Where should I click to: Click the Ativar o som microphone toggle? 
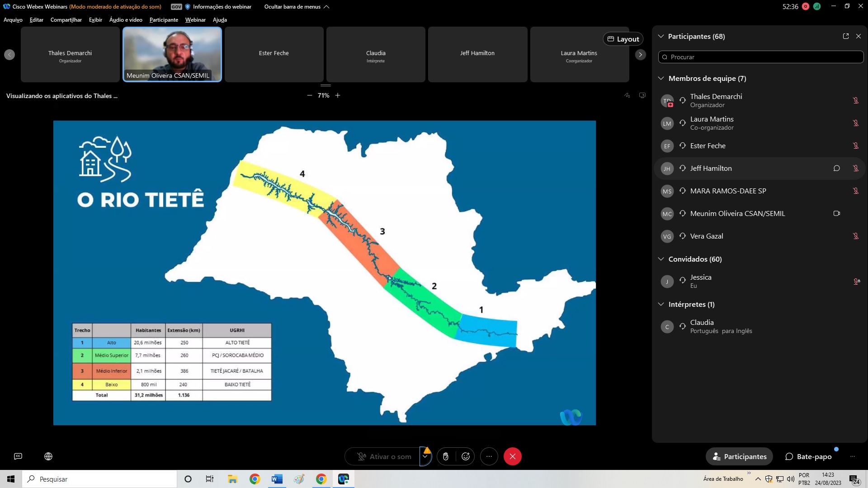(x=385, y=456)
